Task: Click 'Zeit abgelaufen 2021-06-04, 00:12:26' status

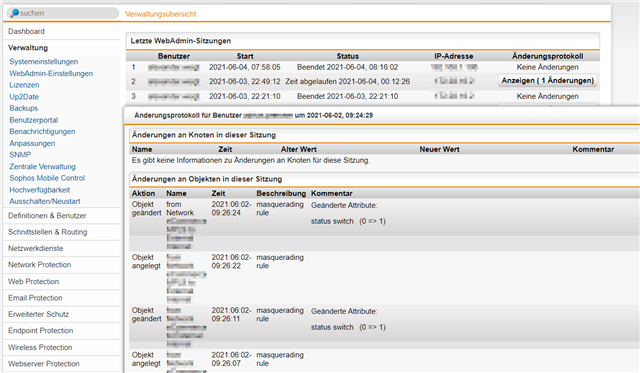Action: tap(347, 81)
